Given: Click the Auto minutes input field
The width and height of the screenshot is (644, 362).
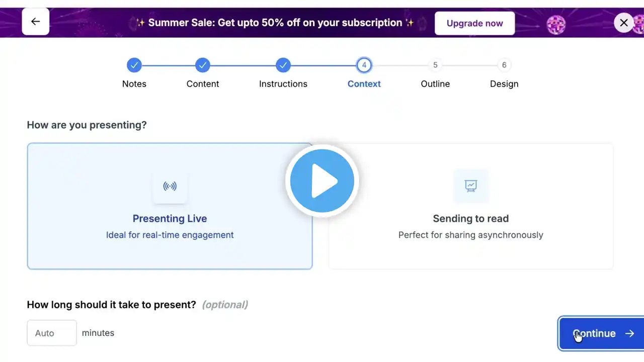Looking at the screenshot, I should 52,333.
